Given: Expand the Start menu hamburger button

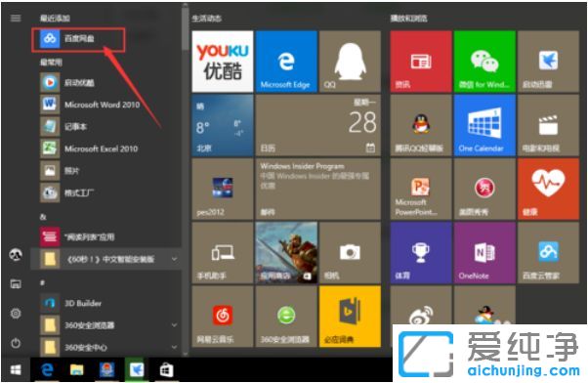Looking at the screenshot, I should coord(16,18).
